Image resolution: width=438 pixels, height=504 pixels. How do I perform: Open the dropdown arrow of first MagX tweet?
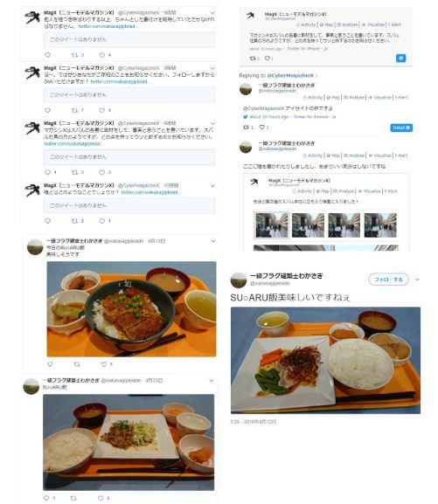tap(212, 12)
